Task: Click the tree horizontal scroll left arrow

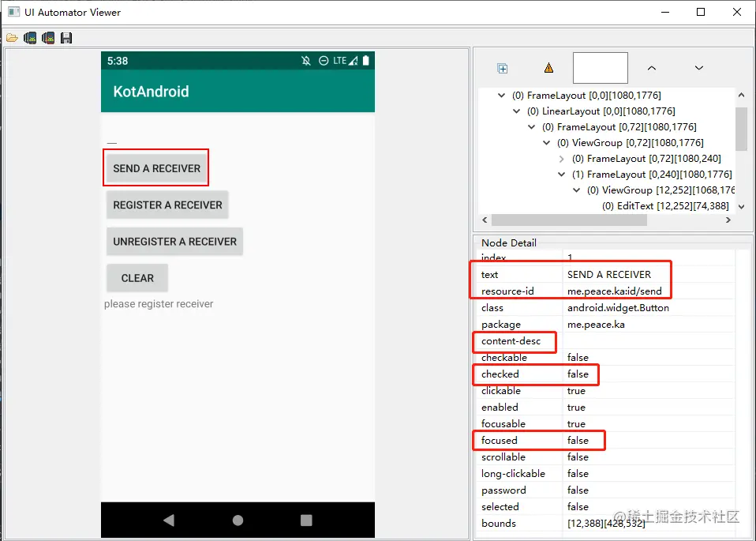Action: 485,220
